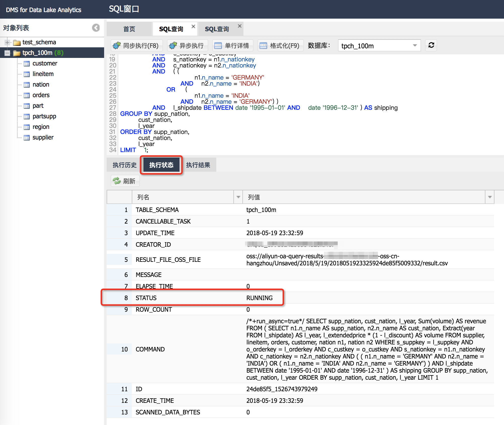This screenshot has width=504, height=425.
Task: Format SQL with F9 button
Action: (280, 46)
